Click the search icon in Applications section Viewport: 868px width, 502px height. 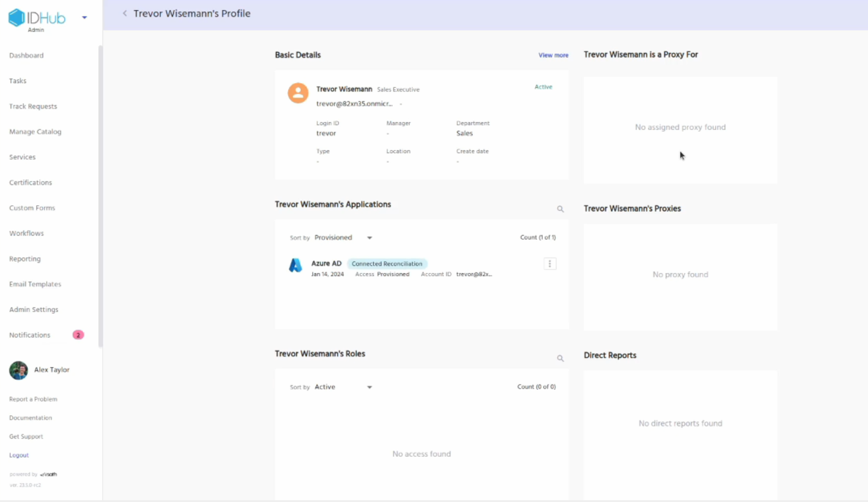coord(560,209)
